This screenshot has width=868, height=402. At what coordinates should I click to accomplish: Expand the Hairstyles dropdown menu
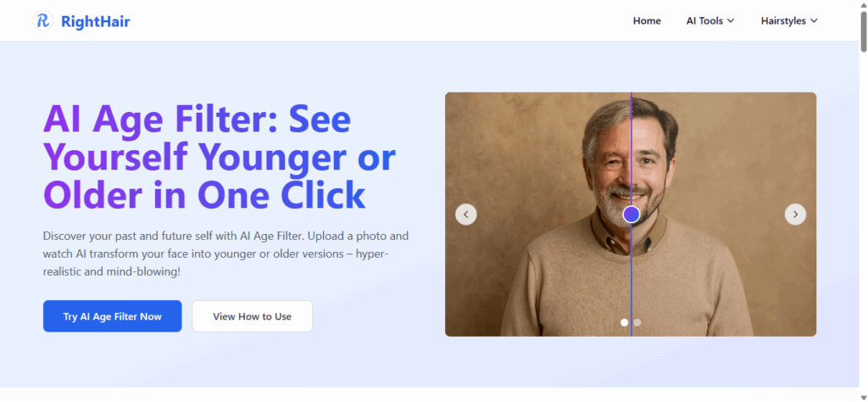789,21
